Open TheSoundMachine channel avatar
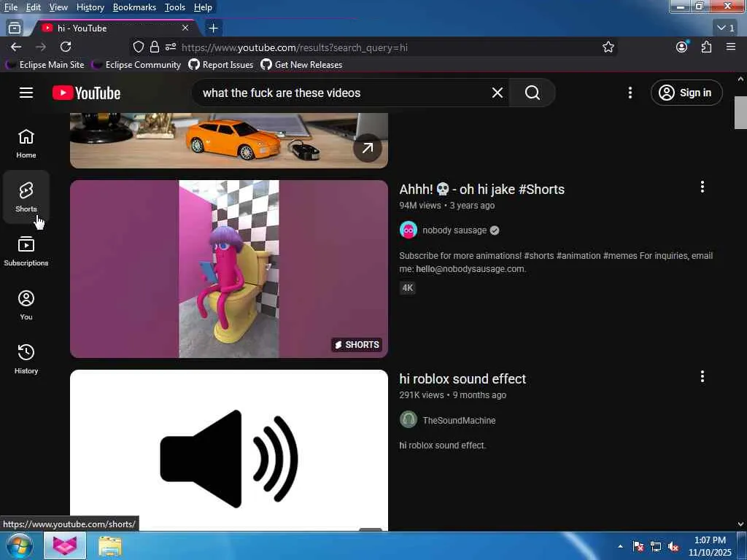The width and height of the screenshot is (747, 560). coord(409,420)
